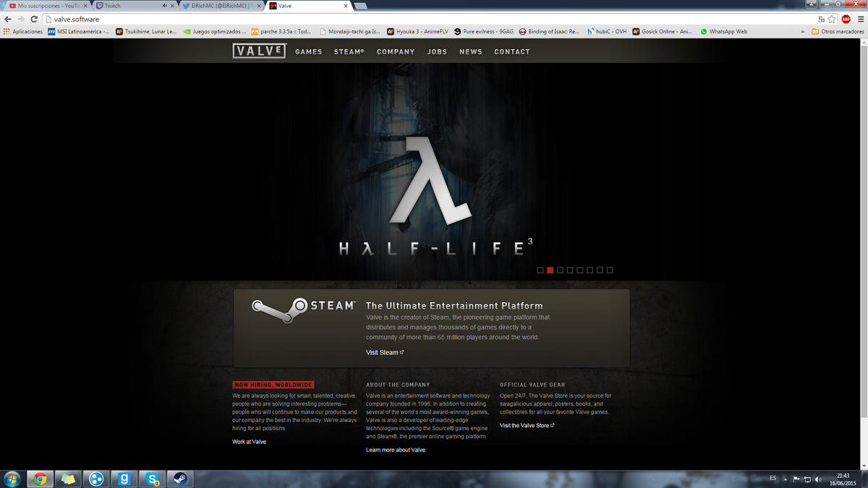The width and height of the screenshot is (868, 488).
Task: Select the sixth carousel slide indicator
Action: pos(590,270)
